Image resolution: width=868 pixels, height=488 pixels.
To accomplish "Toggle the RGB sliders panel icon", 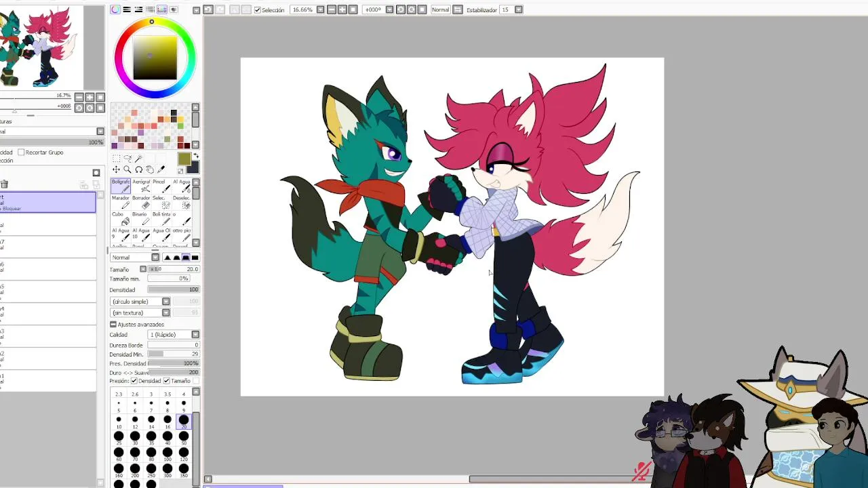I will pyautogui.click(x=127, y=9).
